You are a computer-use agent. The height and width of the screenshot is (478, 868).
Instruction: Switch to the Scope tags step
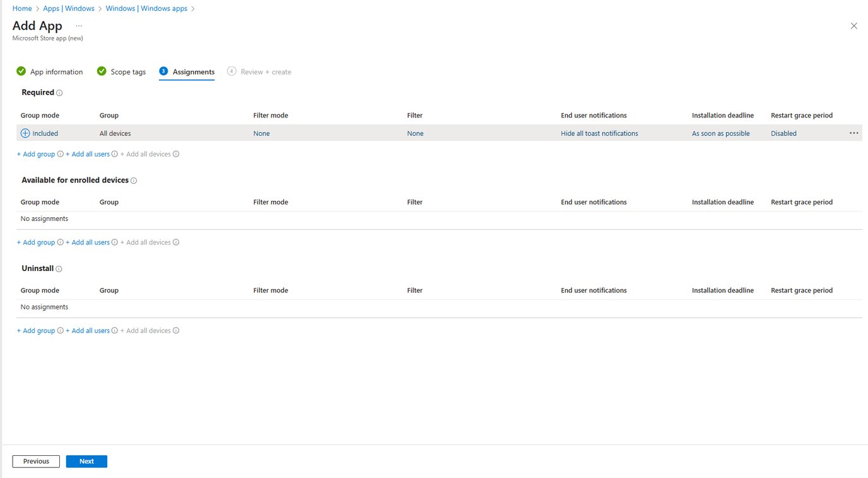click(128, 71)
